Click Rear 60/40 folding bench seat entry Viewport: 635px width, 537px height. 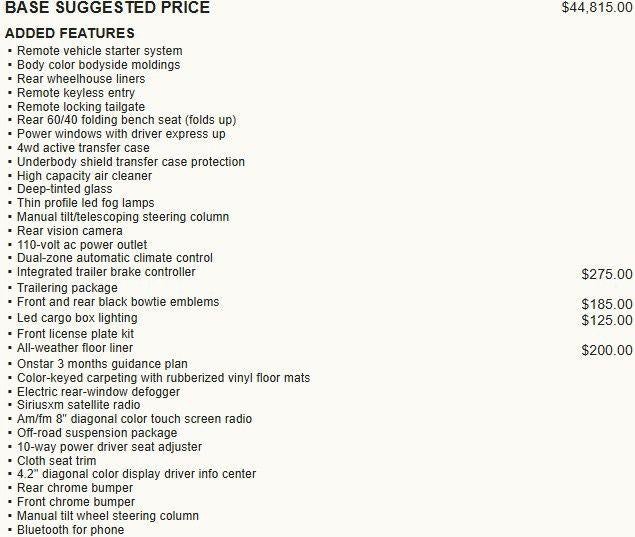[x=126, y=120]
